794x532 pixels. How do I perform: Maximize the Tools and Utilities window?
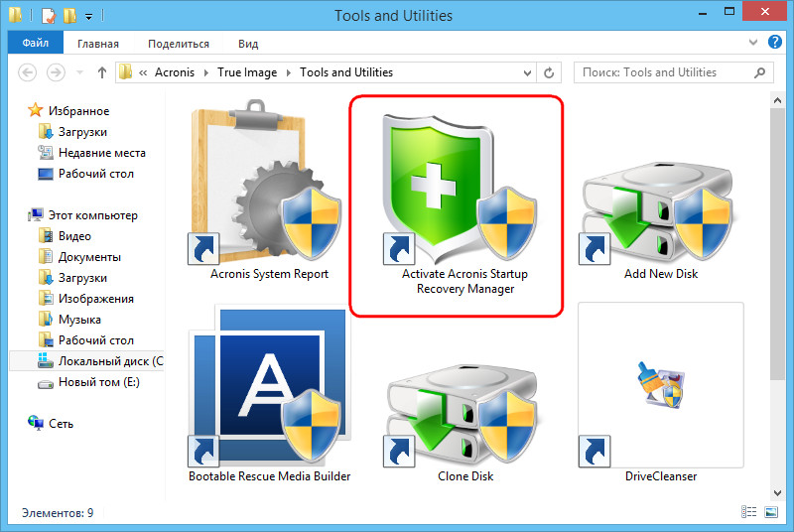(729, 12)
